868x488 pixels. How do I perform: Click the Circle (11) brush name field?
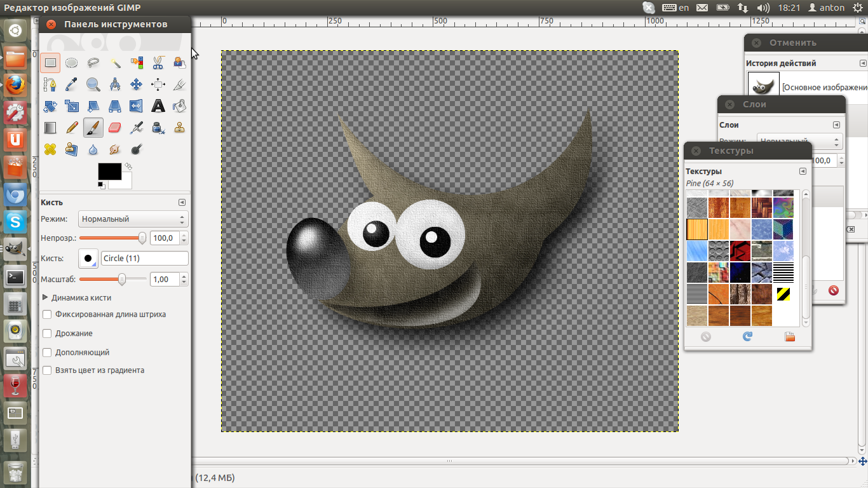coord(145,259)
